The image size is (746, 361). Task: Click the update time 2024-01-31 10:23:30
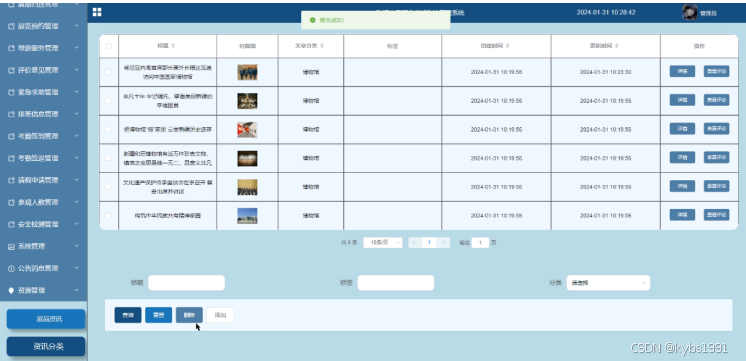point(606,72)
